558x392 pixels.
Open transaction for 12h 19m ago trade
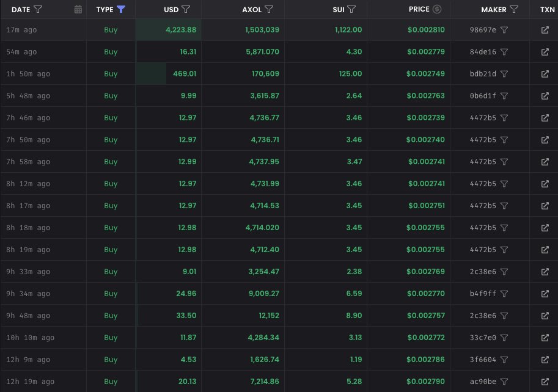tap(545, 382)
